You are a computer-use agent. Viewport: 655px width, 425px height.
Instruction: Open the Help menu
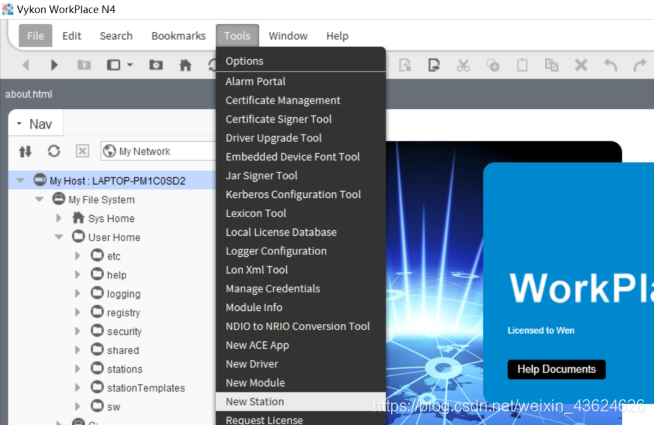pos(337,36)
